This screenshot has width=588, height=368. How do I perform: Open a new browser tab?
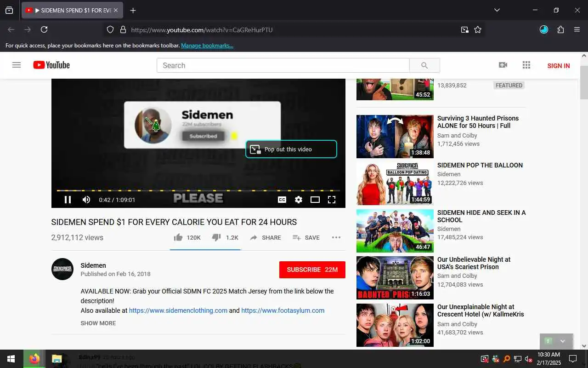133,10
